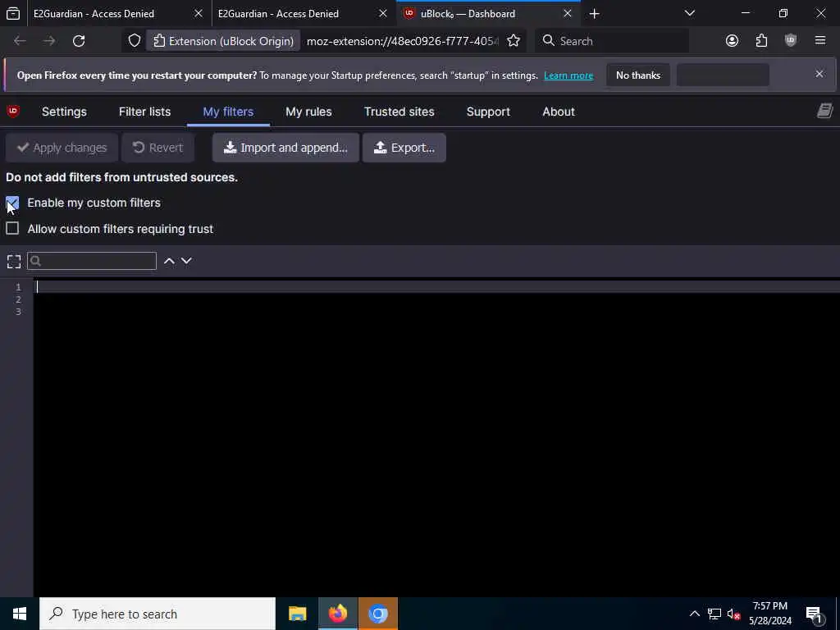Open network status tray icon
The image size is (840, 630).
click(714, 614)
